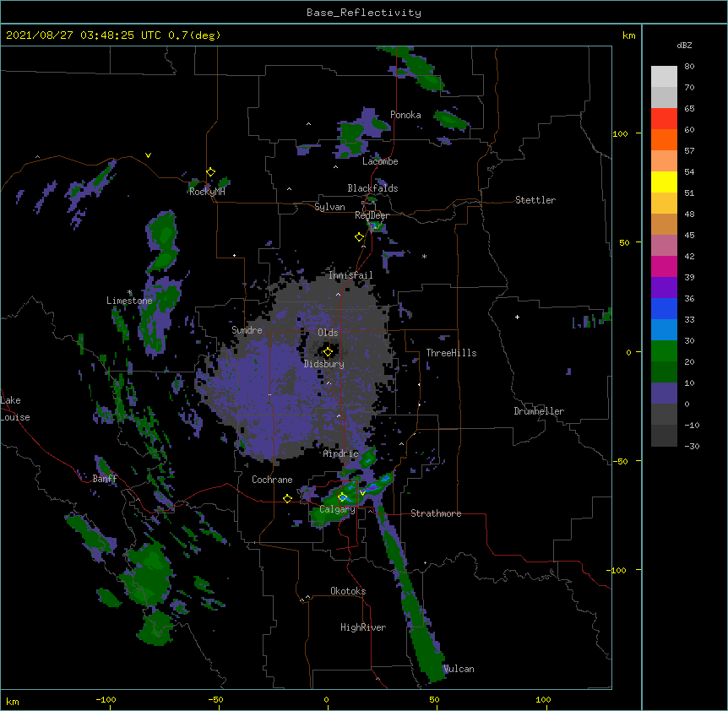Click the yellow diamond marker southwest of RedDeer

(359, 237)
